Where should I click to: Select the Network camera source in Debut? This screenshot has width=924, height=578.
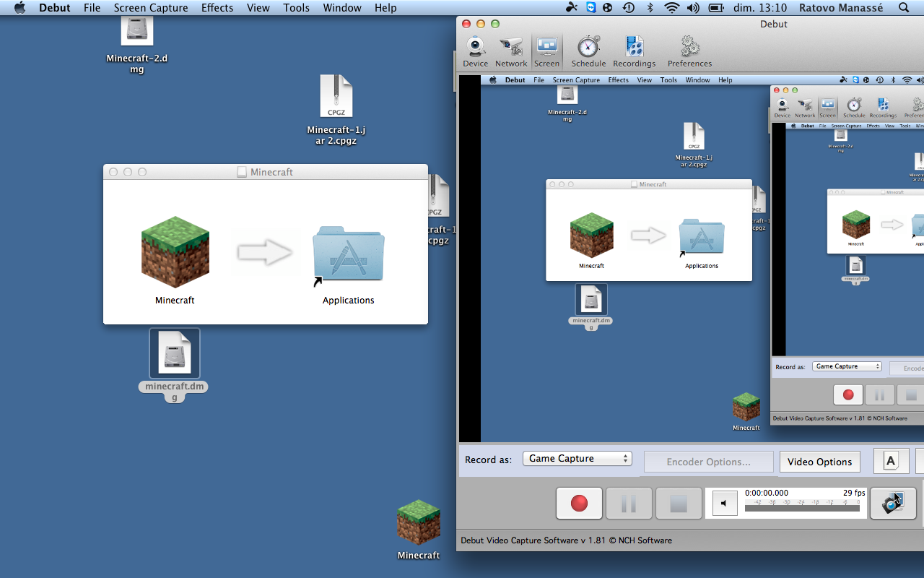511,51
